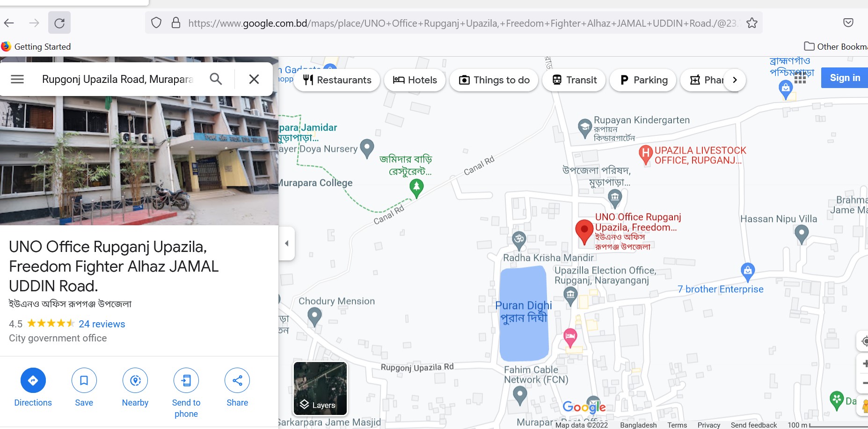Collapse the side panel
Image resolution: width=868 pixels, height=429 pixels.
click(286, 243)
